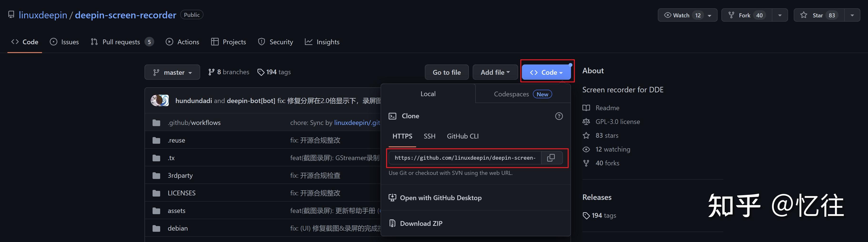Open the Star lists dropdown arrow
Viewport: 868px width, 242px height.
point(852,15)
